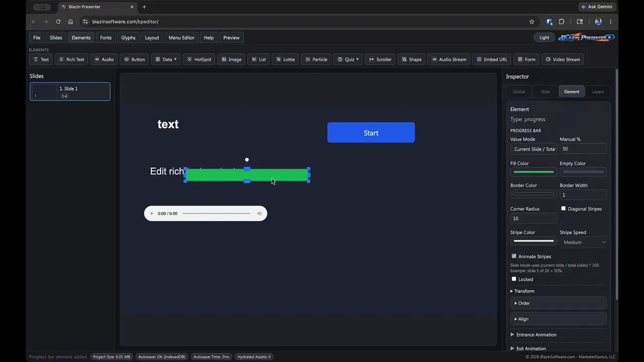
Task: Insert an Image element
Action: point(231,59)
